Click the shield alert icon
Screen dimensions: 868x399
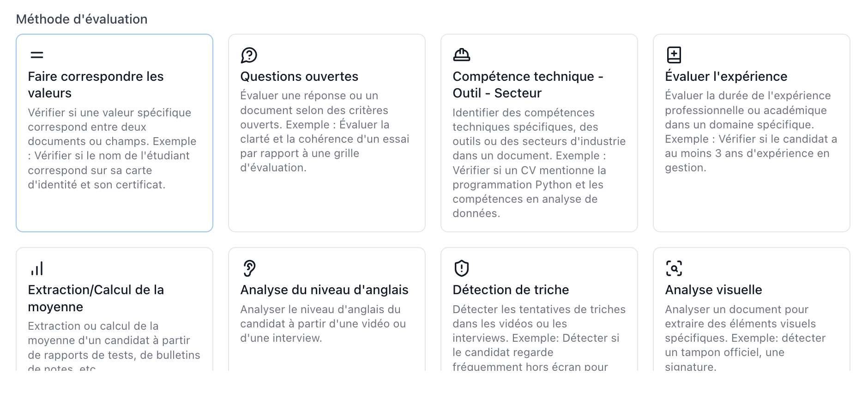(x=461, y=268)
